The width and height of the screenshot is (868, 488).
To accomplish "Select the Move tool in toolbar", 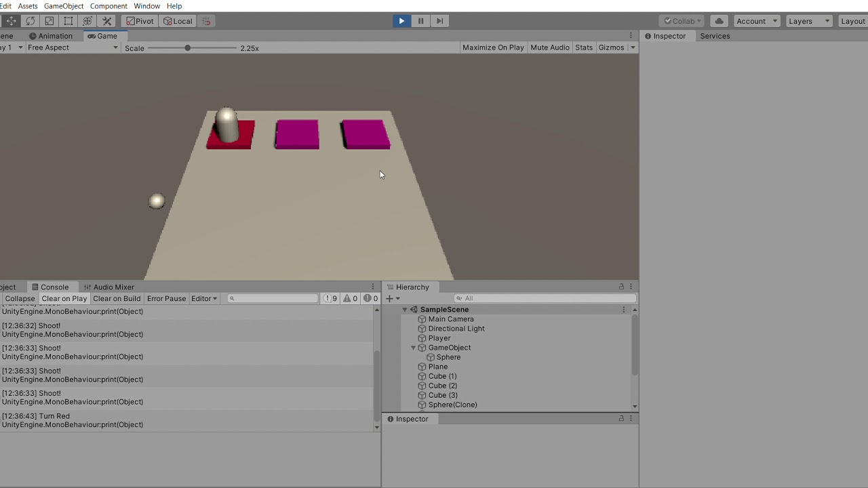I will (x=12, y=21).
